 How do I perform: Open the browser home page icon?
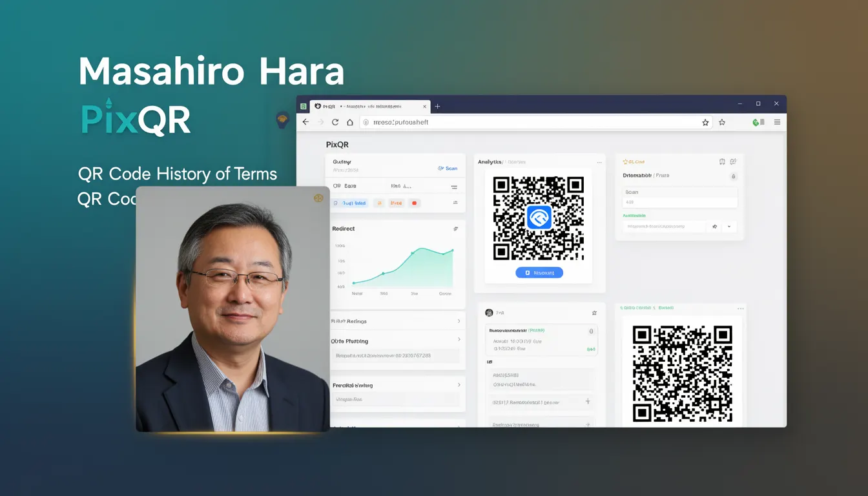coord(350,122)
